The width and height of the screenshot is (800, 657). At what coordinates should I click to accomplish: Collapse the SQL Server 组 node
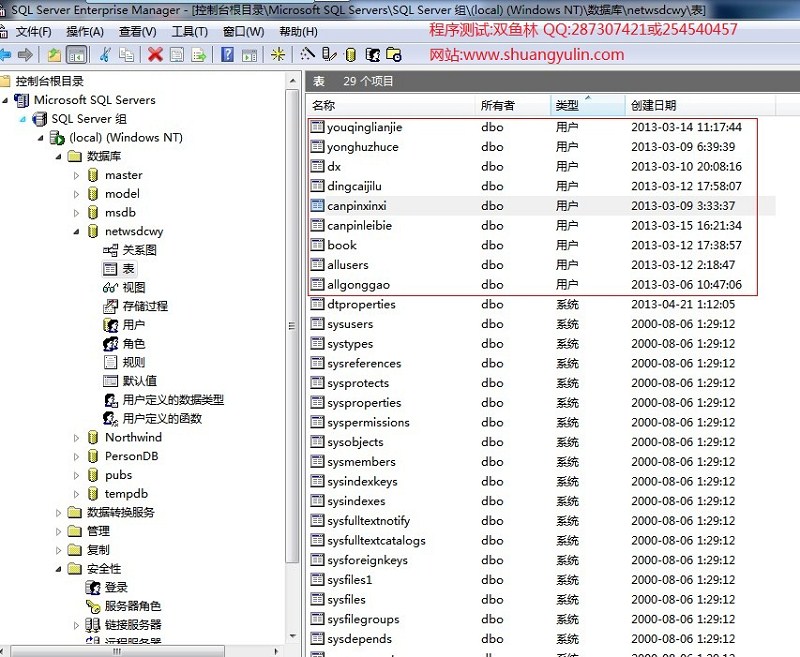click(22, 119)
